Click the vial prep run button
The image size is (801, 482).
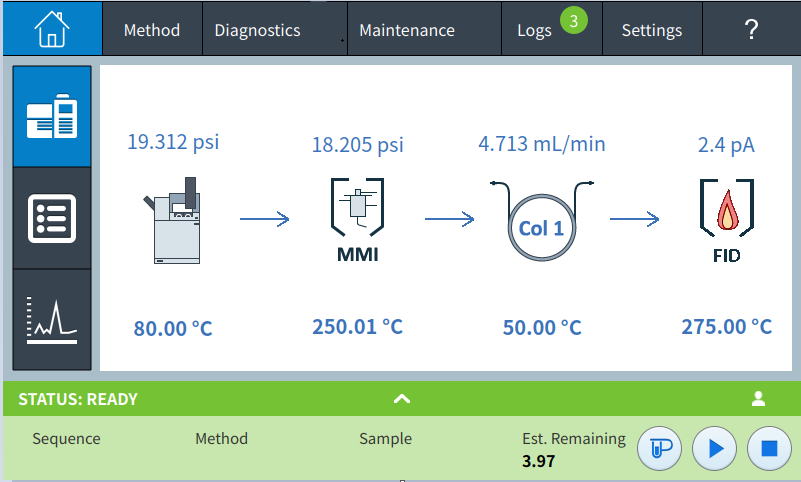(x=659, y=449)
